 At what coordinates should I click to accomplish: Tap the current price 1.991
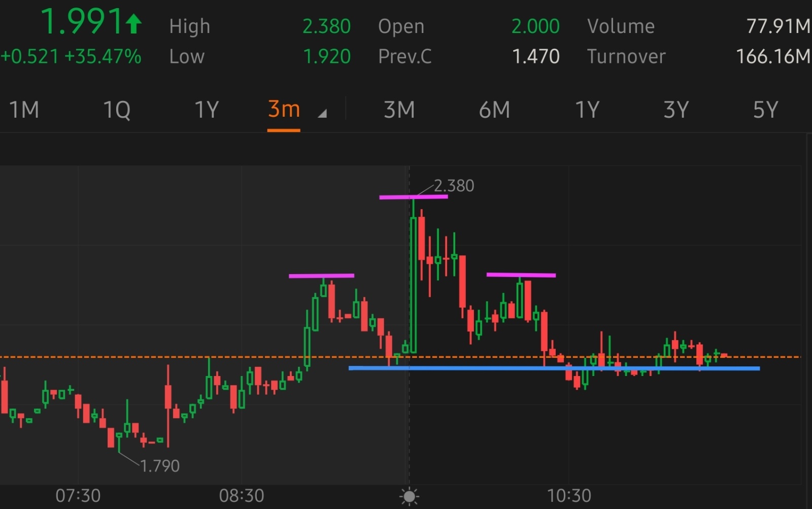pos(81,22)
